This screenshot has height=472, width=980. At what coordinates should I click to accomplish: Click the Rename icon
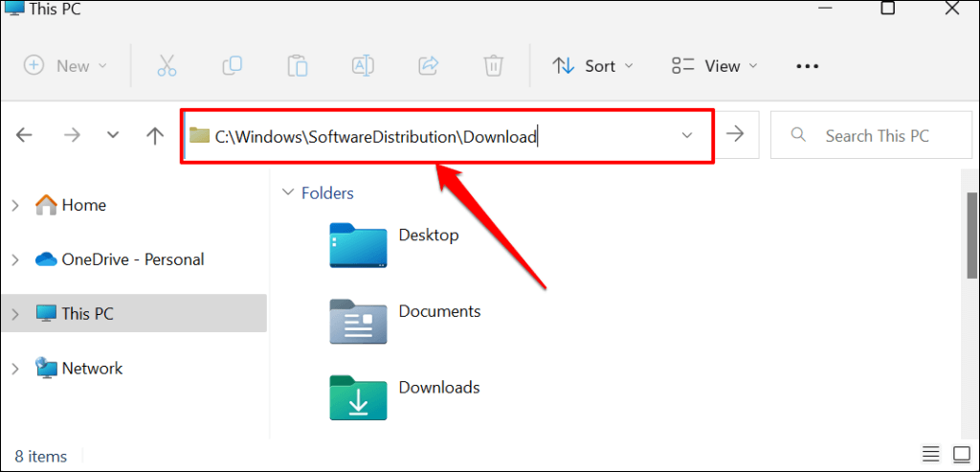click(x=363, y=65)
